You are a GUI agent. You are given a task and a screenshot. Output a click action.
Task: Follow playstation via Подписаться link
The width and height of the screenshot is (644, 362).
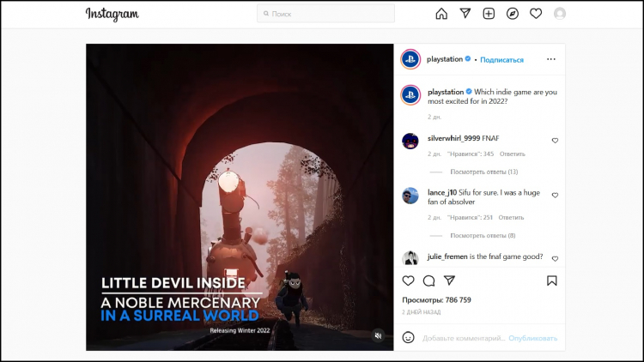[x=501, y=60]
